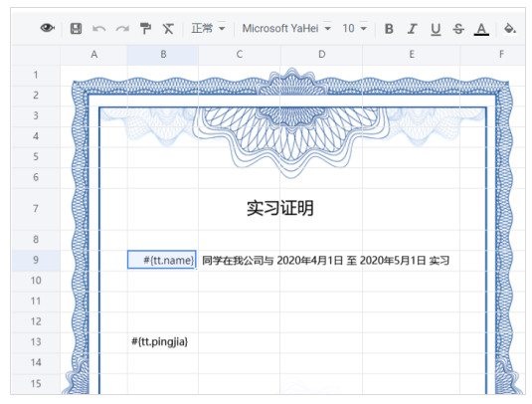Redo the last action

pos(122,29)
